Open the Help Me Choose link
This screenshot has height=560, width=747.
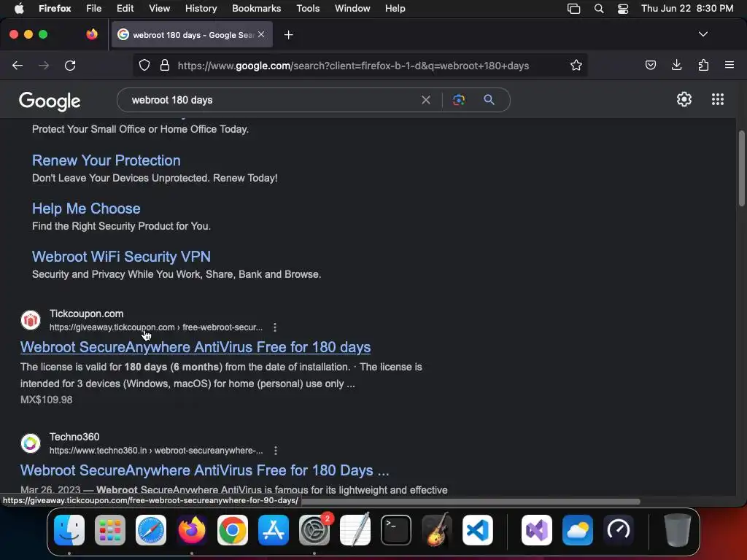(86, 209)
